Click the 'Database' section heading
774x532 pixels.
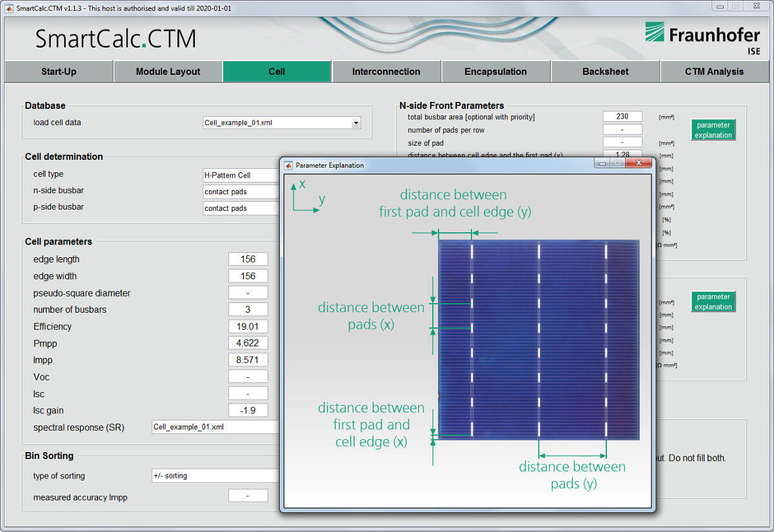(45, 105)
